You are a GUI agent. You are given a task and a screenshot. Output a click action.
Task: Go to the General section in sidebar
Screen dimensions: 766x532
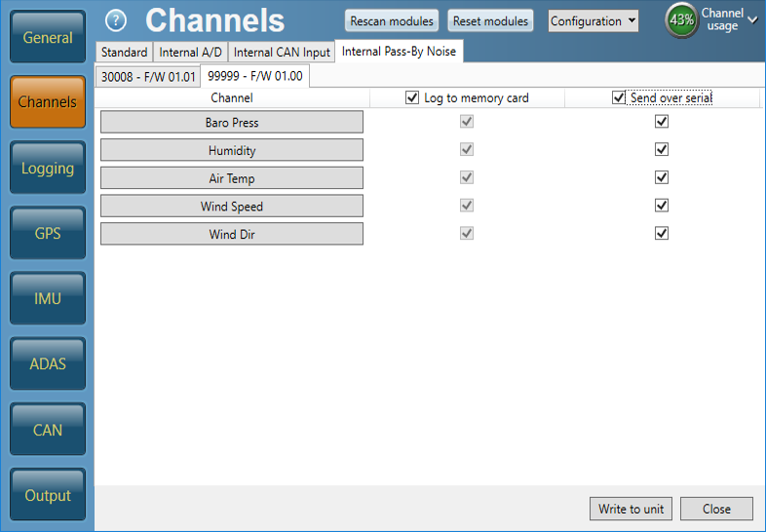point(48,37)
